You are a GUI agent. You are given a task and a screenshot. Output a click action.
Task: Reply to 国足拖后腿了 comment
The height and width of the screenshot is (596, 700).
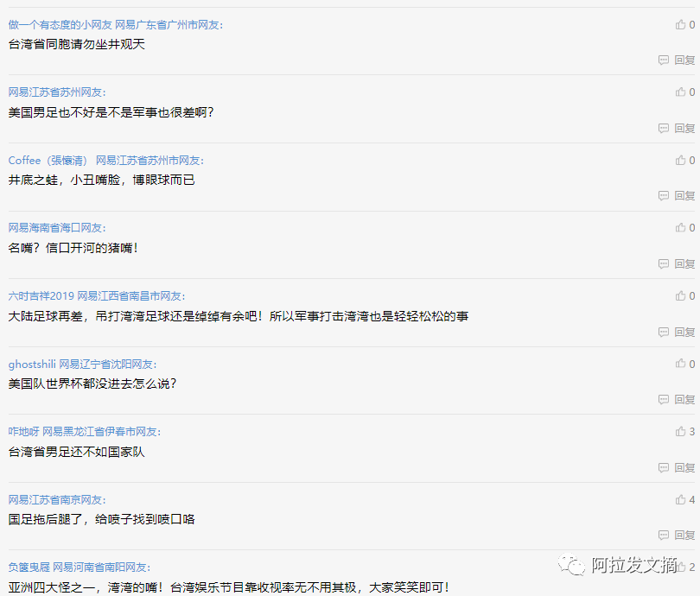677,535
